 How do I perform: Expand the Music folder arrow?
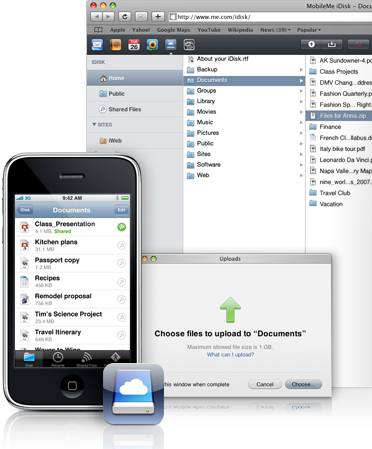click(301, 122)
